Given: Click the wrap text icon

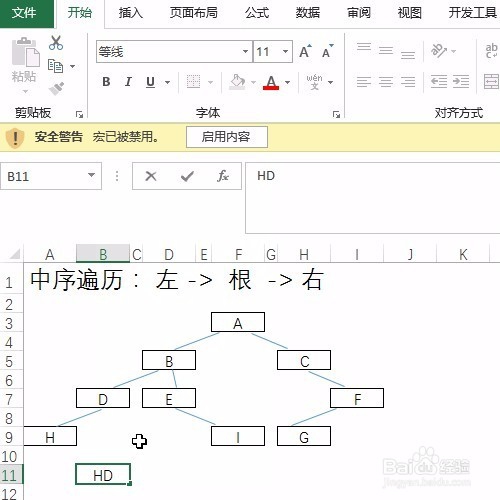Looking at the screenshot, I should pos(491,51).
